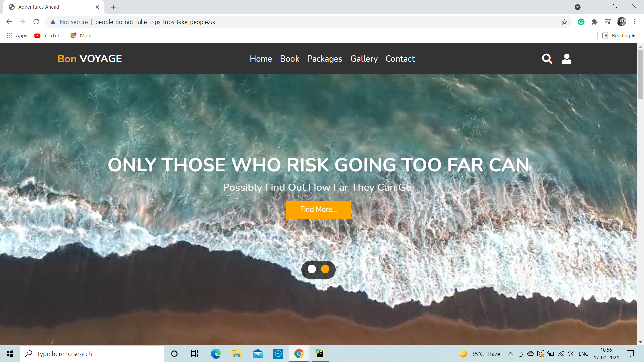The height and width of the screenshot is (362, 644).
Task: Bookmark this page with star icon
Action: coord(564,22)
